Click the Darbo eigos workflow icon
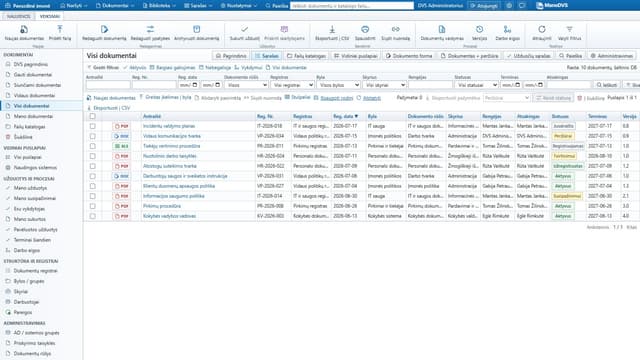This screenshot has height=360, width=640. point(507,29)
